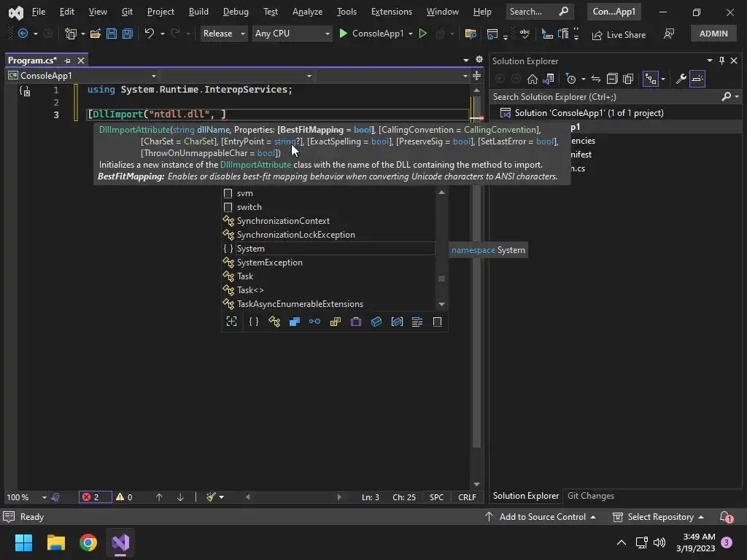This screenshot has height=560, width=747.
Task: Expand the ConsoleApp1 startup target dropdown arrow
Action: (411, 34)
